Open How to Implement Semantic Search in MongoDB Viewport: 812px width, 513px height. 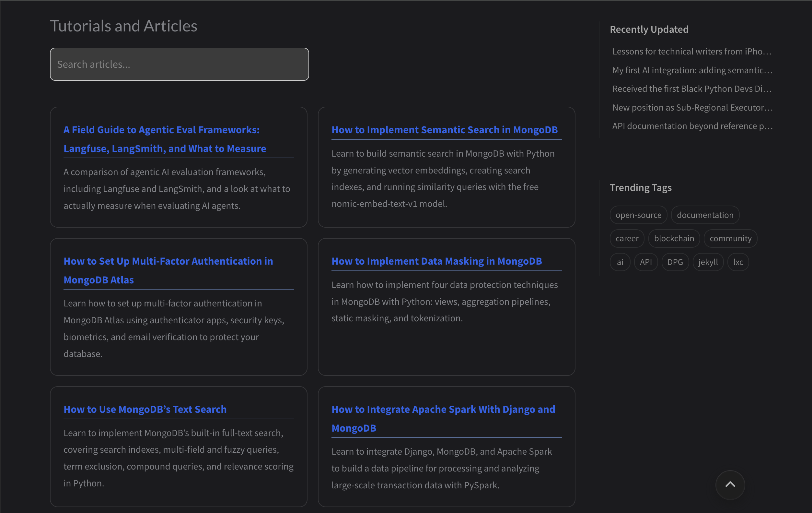[x=445, y=130]
